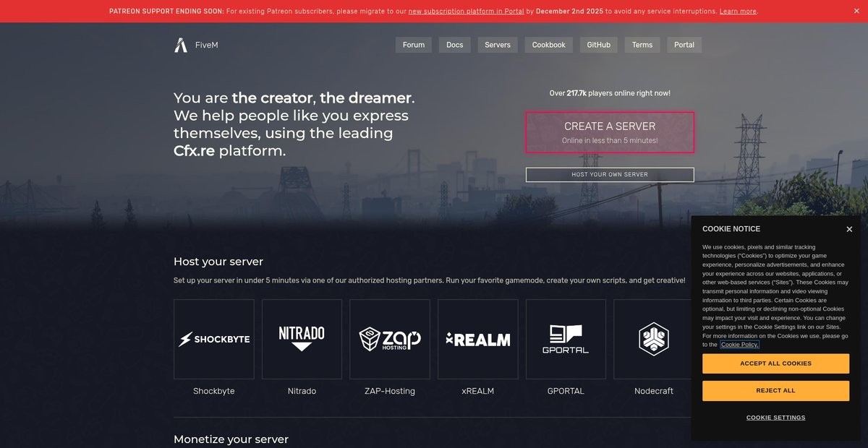868x448 pixels.
Task: Open the Terms nav item
Action: [x=642, y=45]
